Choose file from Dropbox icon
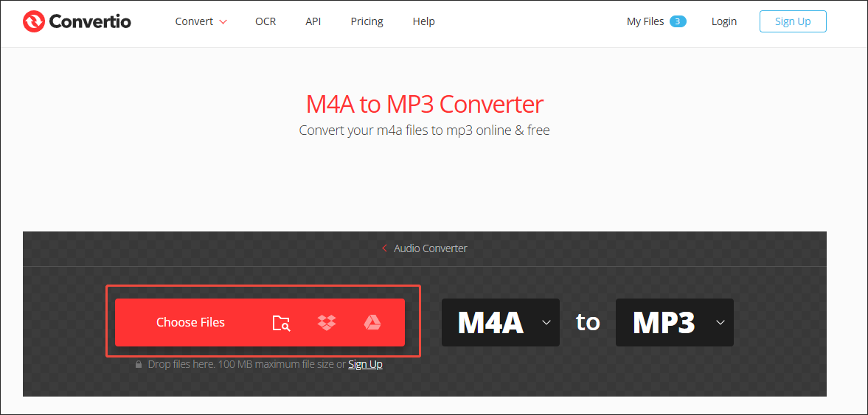The height and width of the screenshot is (415, 868). tap(327, 323)
